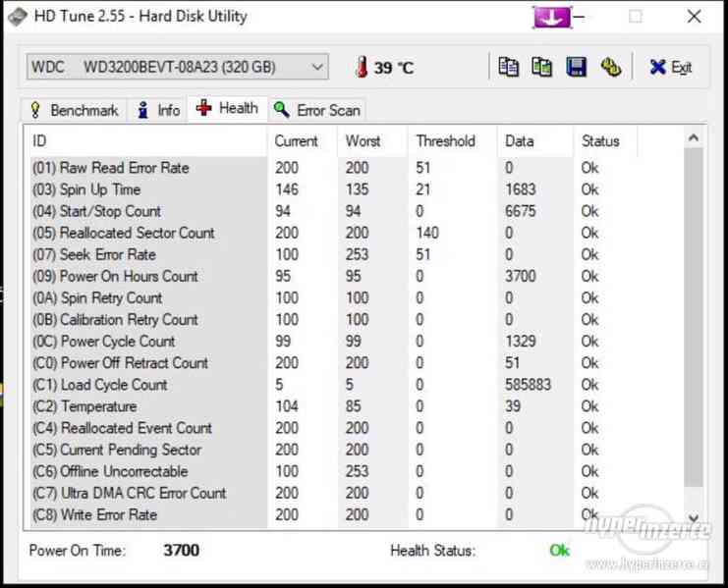Click the data value '6675'
This screenshot has width=728, height=588.
[x=521, y=211]
